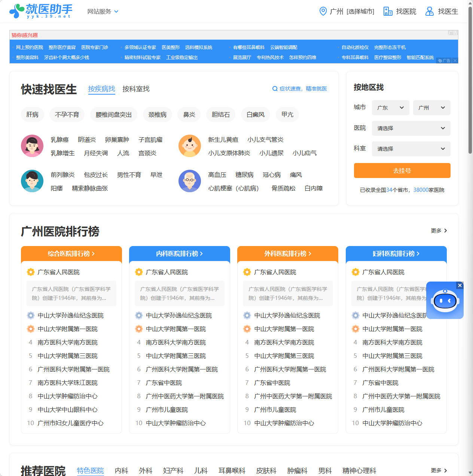Switch to the 按科室找 tab
This screenshot has width=473, height=476.
pos(135,89)
